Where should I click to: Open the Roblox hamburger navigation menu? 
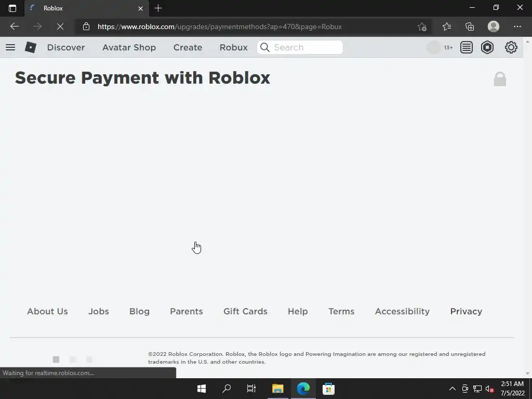pyautogui.click(x=10, y=47)
